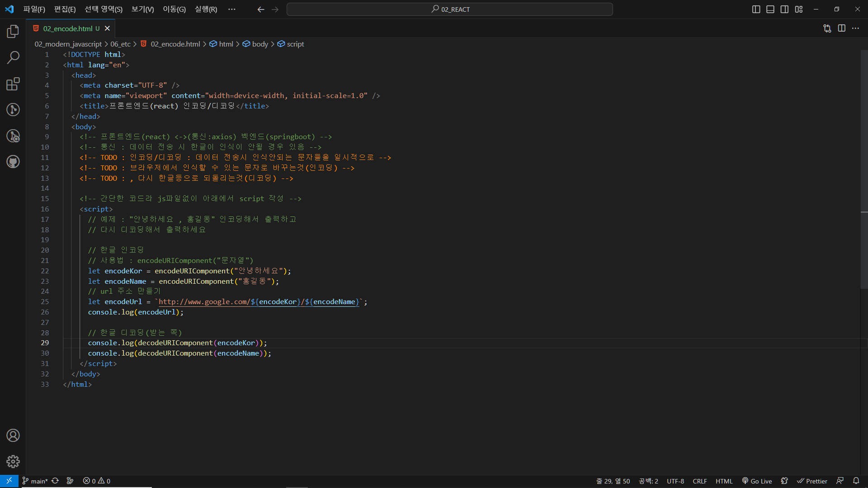This screenshot has height=488, width=868.
Task: Toggle bottom panel visibility
Action: pyautogui.click(x=770, y=9)
